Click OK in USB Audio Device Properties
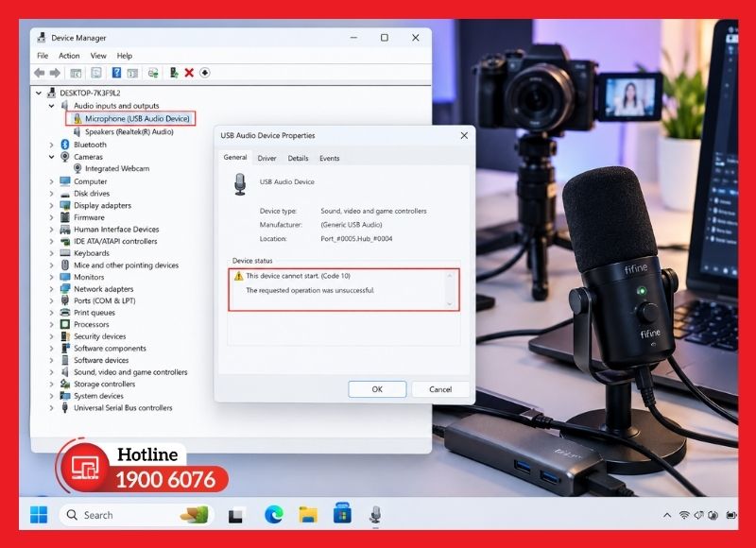756x548 pixels. (x=377, y=389)
